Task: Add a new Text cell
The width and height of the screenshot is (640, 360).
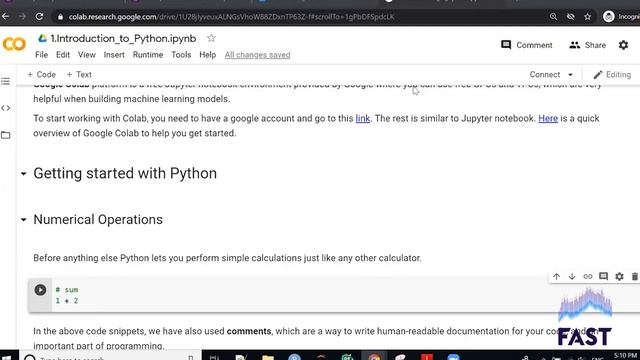Action: [x=79, y=75]
